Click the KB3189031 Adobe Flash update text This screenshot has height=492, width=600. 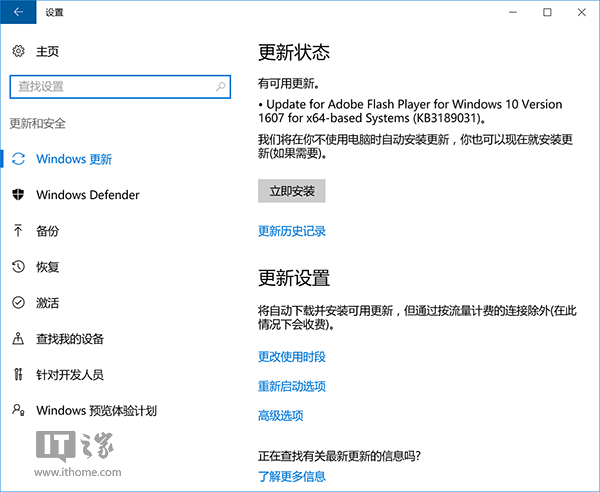pyautogui.click(x=410, y=111)
